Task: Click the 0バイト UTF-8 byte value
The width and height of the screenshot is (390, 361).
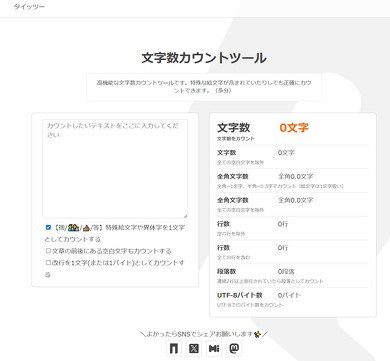Action: [x=289, y=295]
